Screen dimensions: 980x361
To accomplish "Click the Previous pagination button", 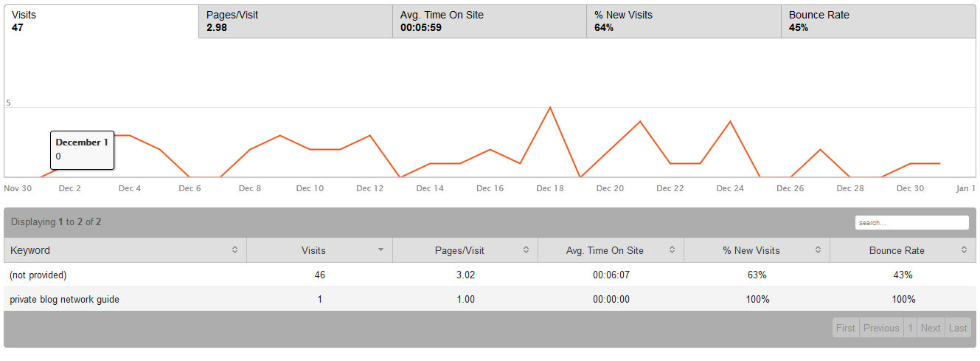I will 881,328.
